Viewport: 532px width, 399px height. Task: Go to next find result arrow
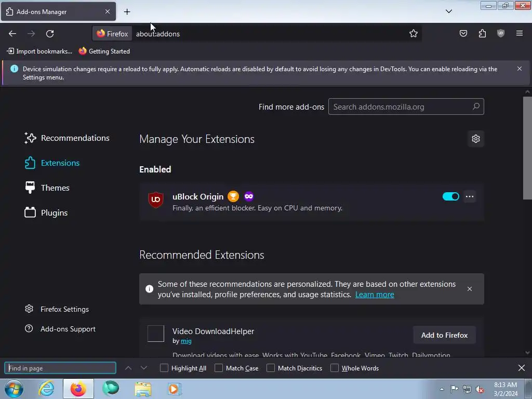144,368
